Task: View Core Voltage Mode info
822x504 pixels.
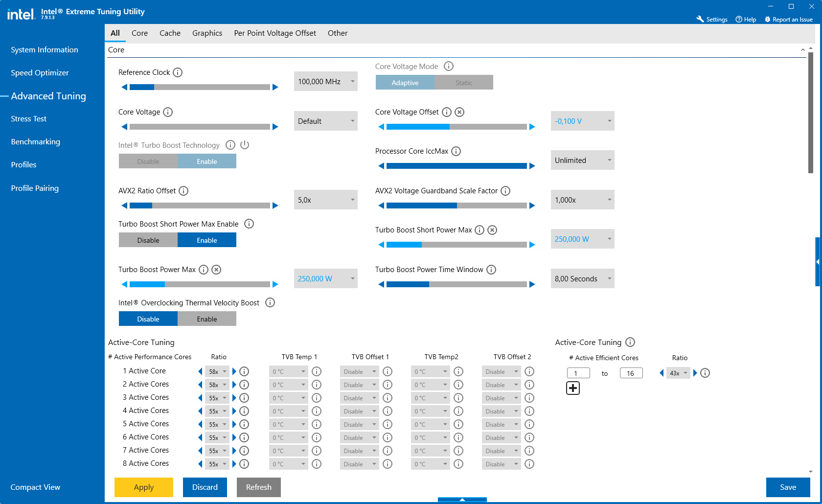Action: tap(449, 66)
